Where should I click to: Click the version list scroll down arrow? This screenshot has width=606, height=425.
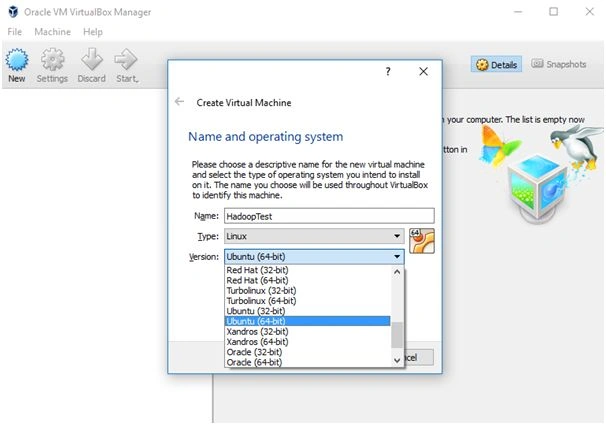pos(397,360)
